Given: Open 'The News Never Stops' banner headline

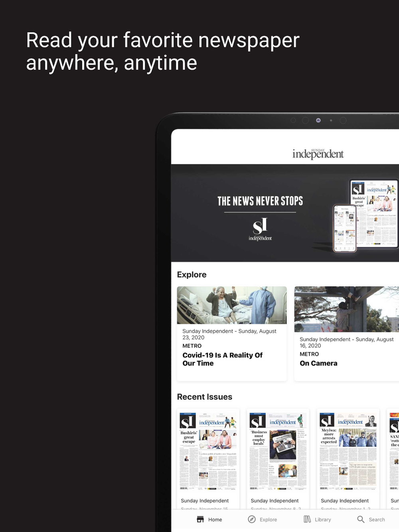Looking at the screenshot, I should coord(260,201).
